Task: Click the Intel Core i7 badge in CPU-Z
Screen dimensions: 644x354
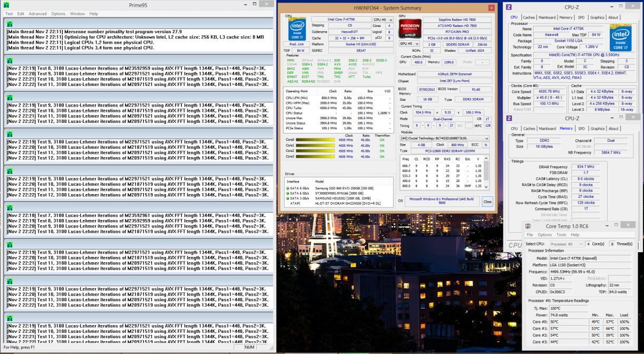Action: pos(620,37)
